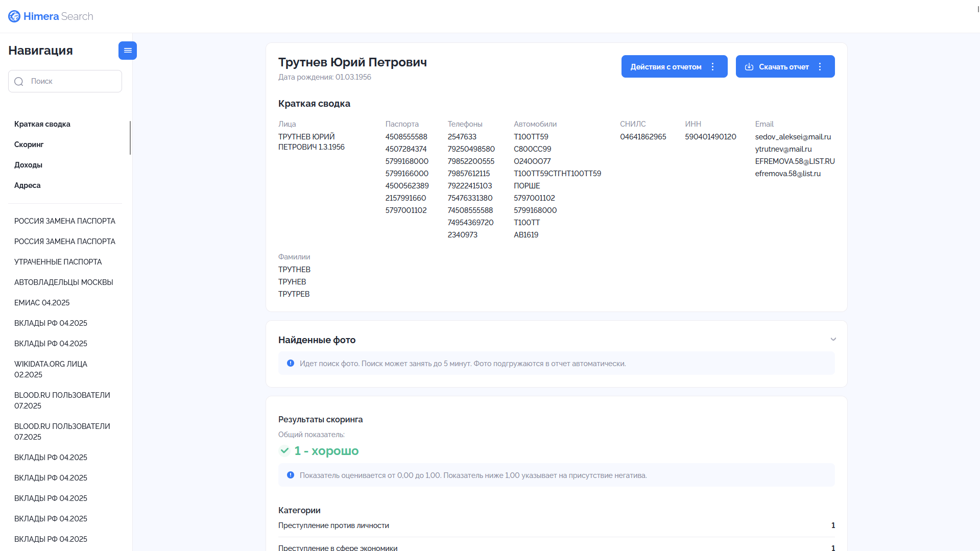Click the info icon in scoring notice

[x=291, y=475]
